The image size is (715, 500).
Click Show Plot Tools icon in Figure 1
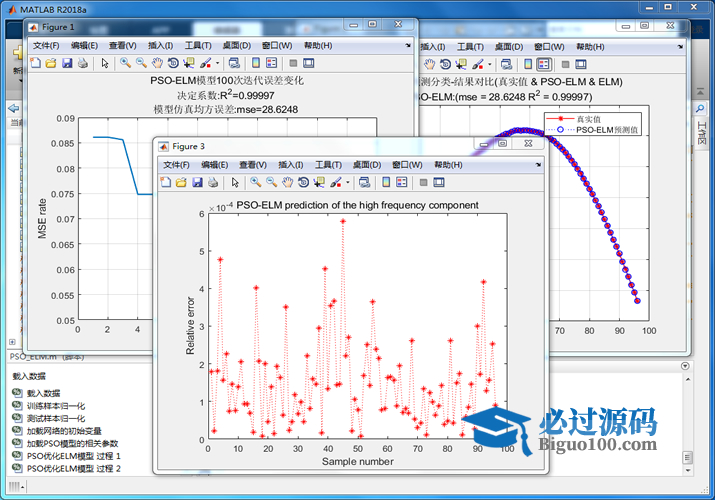point(309,63)
